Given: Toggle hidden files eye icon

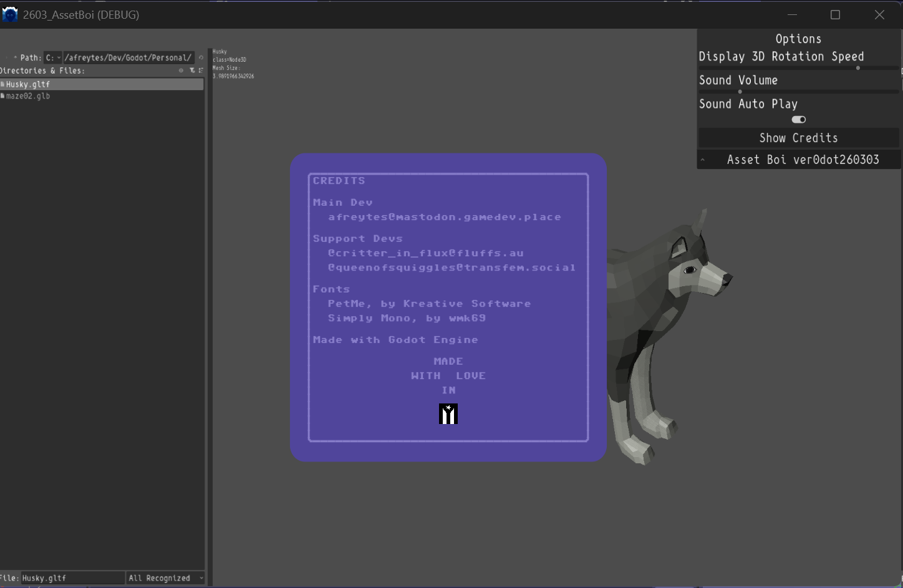Looking at the screenshot, I should click(181, 70).
